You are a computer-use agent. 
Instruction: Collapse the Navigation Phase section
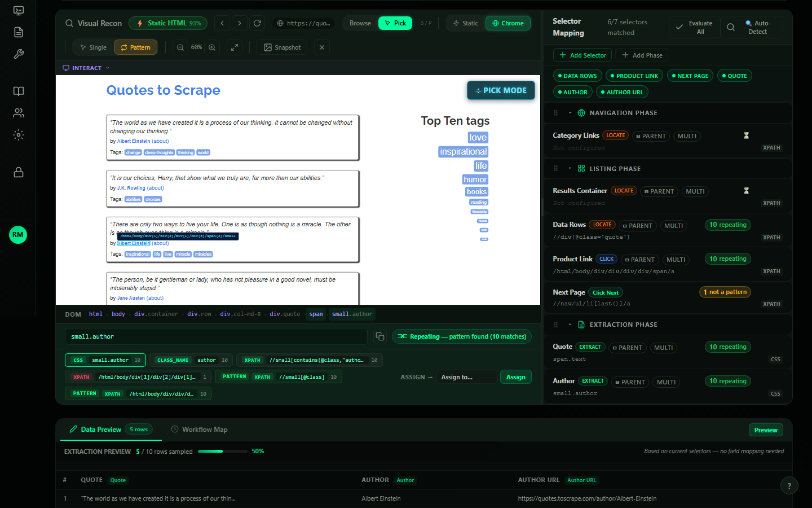coord(570,113)
